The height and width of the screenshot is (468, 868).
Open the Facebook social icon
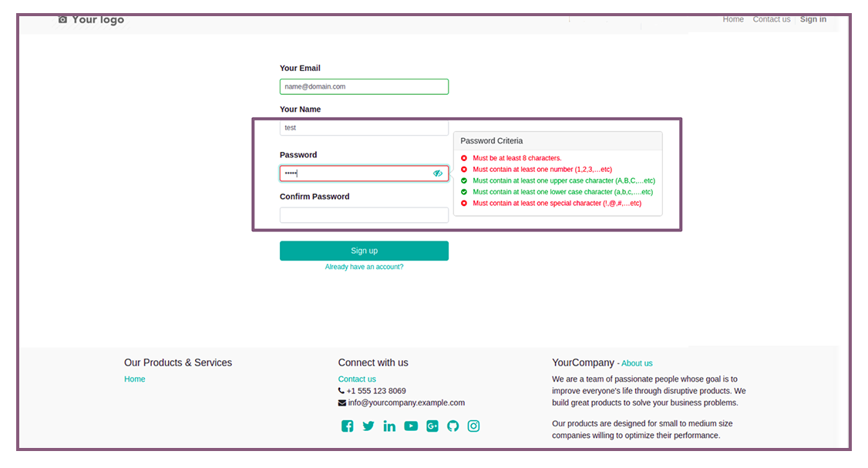pos(347,426)
